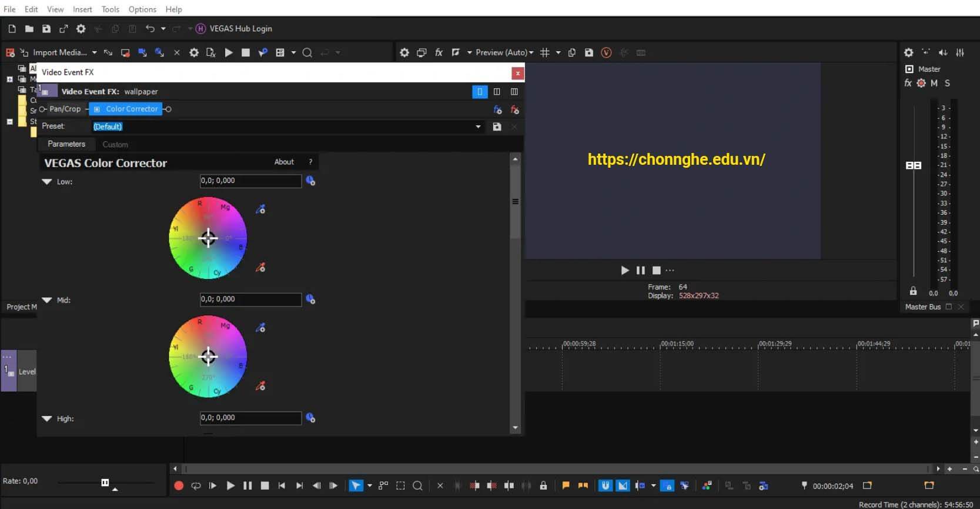The height and width of the screenshot is (509, 980).
Task: Lock the Master fader channels
Action: pyautogui.click(x=913, y=291)
